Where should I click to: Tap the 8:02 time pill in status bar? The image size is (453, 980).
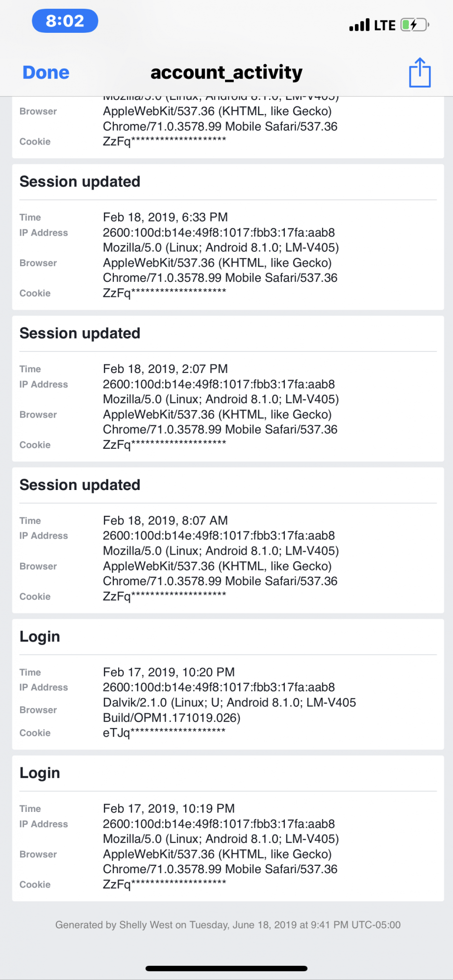pos(65,21)
